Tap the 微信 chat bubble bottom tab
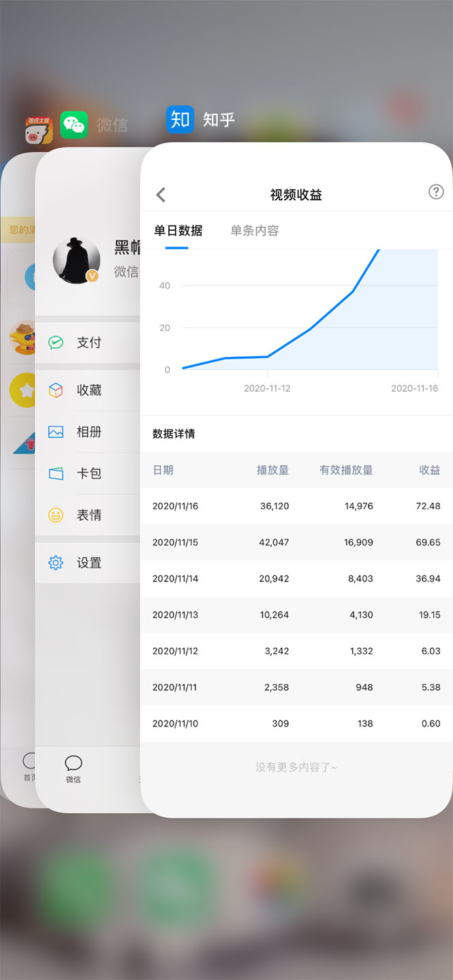 (x=74, y=769)
